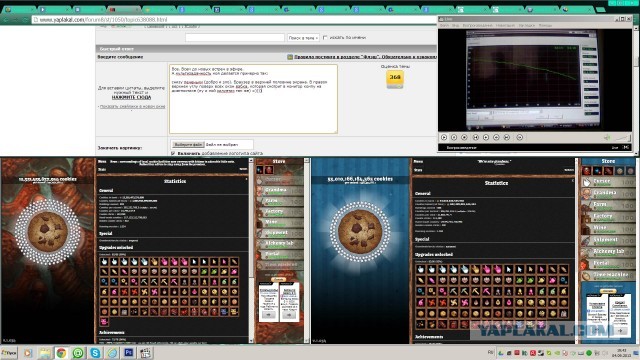Skip to the previous item in the media player
Viewport: 640px width, 360px height.
(x=476, y=138)
